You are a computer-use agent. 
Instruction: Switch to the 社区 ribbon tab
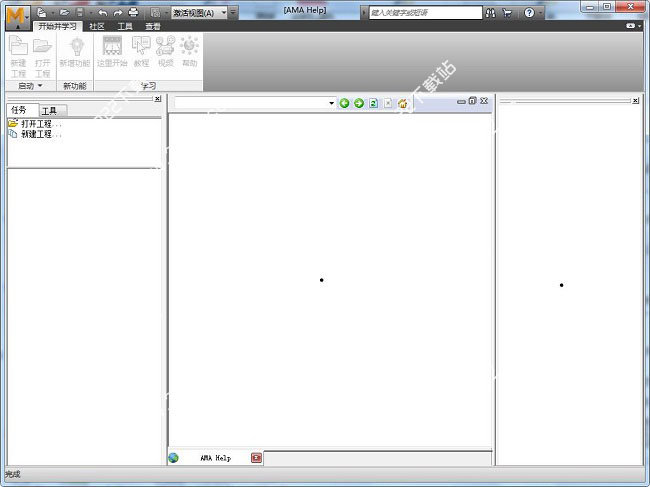coord(97,26)
